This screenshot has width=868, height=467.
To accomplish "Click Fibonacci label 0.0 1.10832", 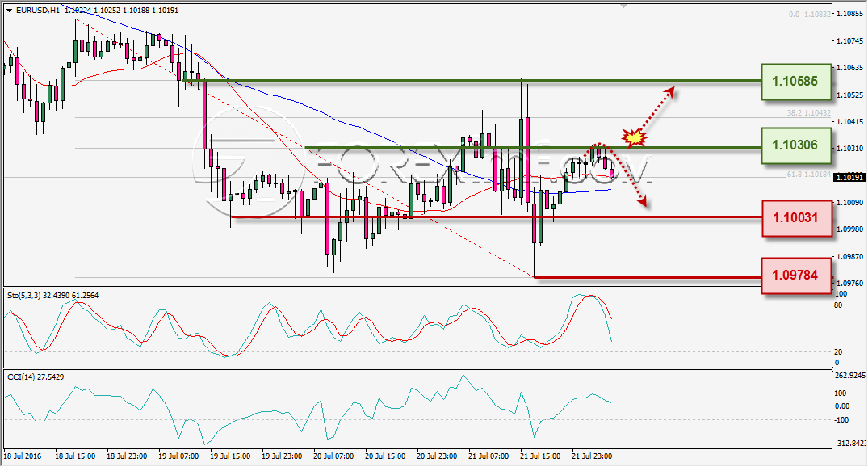I will click(x=810, y=15).
